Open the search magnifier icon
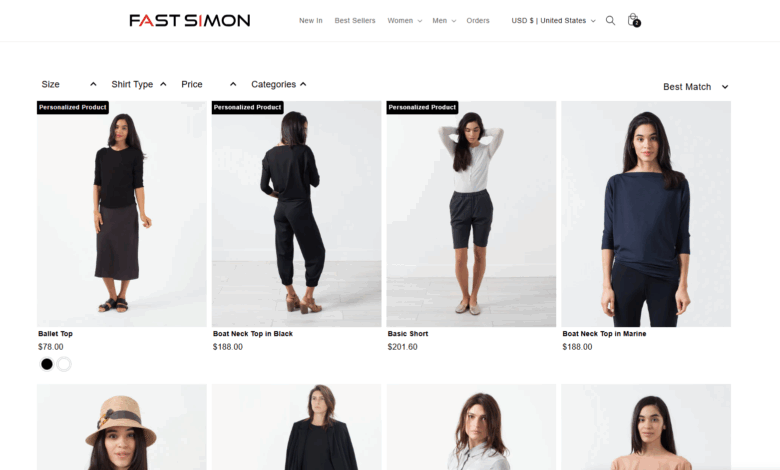780x470 pixels. click(x=610, y=20)
